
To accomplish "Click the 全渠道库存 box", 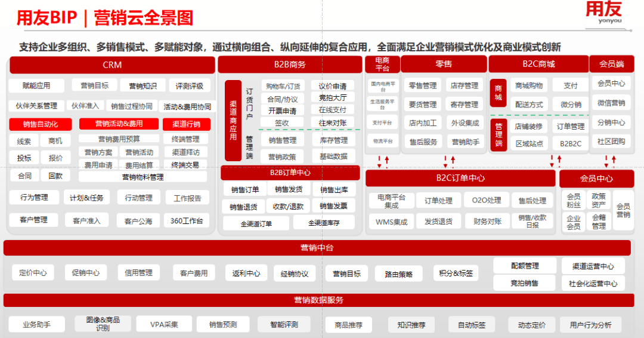I will tap(324, 223).
